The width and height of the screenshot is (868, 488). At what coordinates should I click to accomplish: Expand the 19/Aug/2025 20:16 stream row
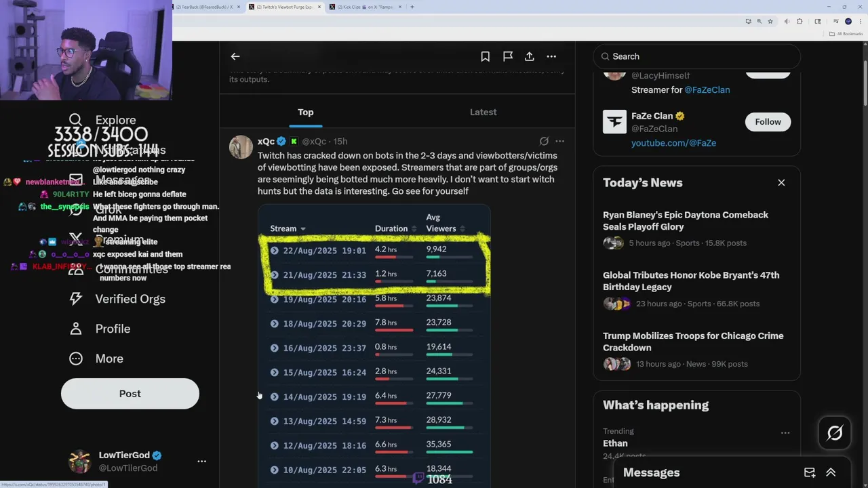pyautogui.click(x=275, y=299)
